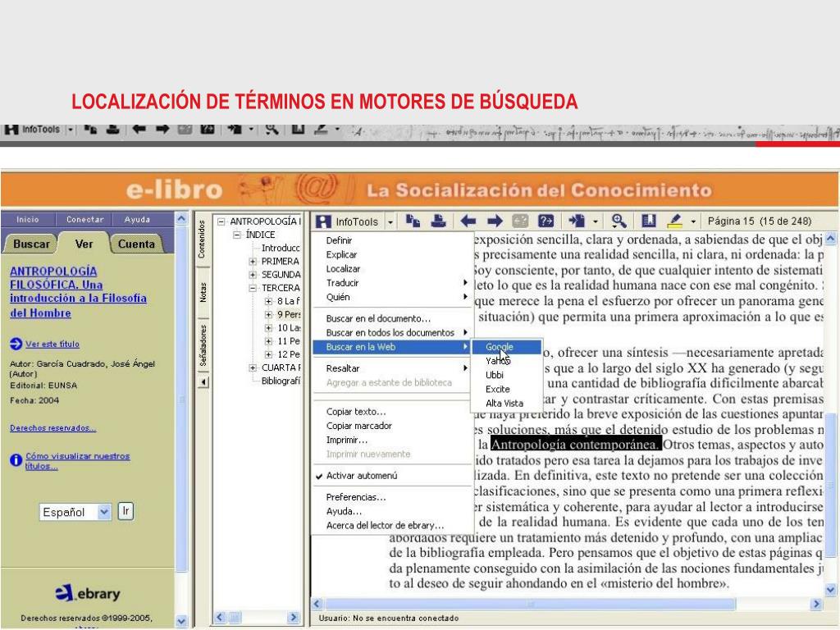This screenshot has height=630, width=840.
Task: Open the Cuenta tab
Action: pos(136,244)
